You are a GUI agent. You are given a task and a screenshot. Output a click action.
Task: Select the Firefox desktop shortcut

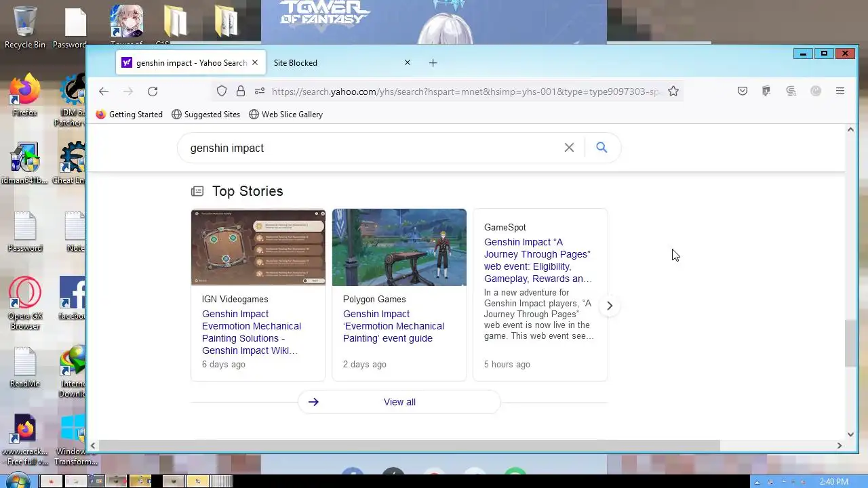click(x=24, y=95)
